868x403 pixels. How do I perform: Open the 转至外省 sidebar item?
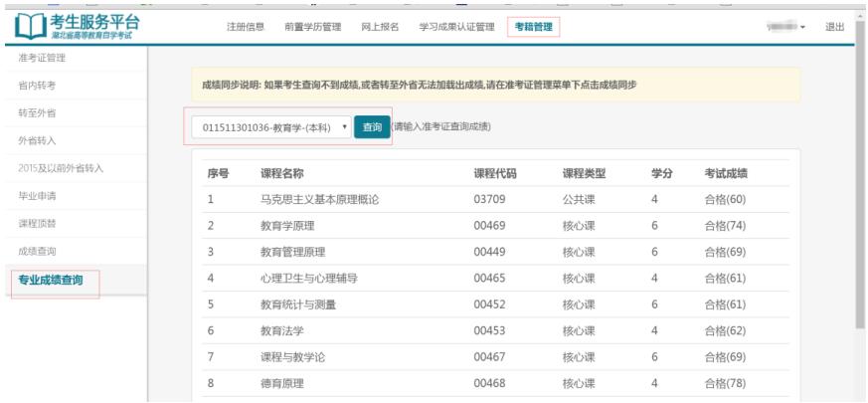pyautogui.click(x=36, y=112)
